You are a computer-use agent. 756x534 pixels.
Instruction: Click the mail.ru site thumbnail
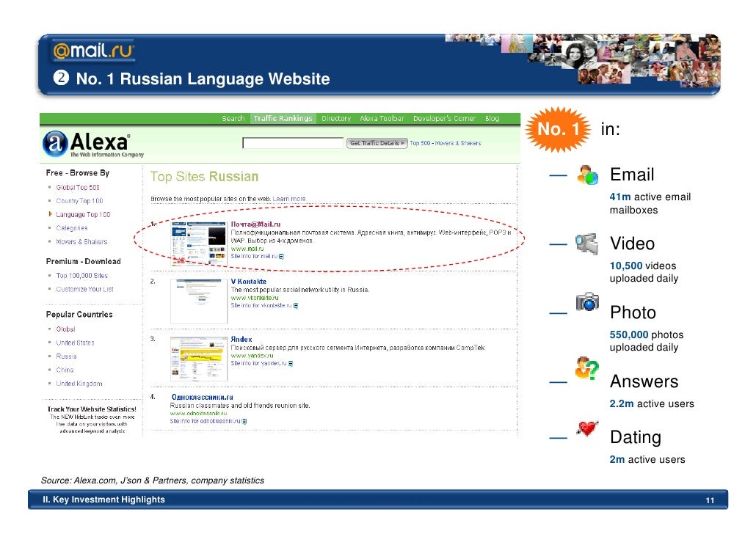(199, 244)
